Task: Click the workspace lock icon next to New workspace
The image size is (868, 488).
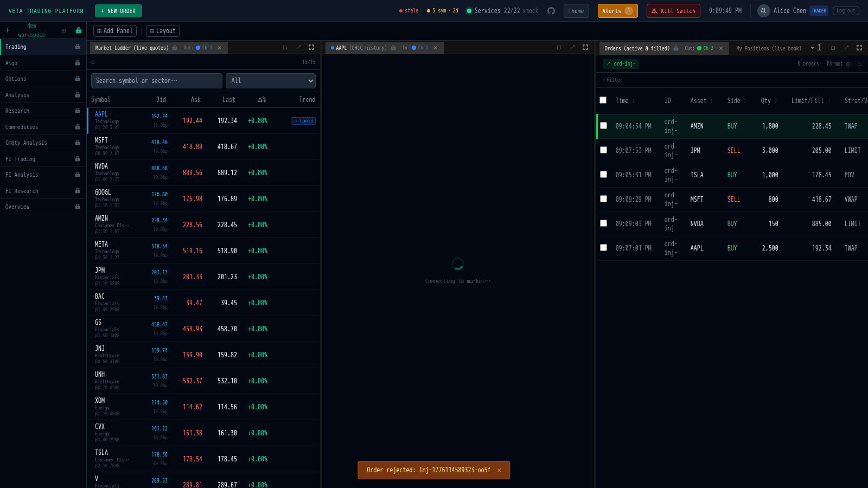Action: coord(78,30)
